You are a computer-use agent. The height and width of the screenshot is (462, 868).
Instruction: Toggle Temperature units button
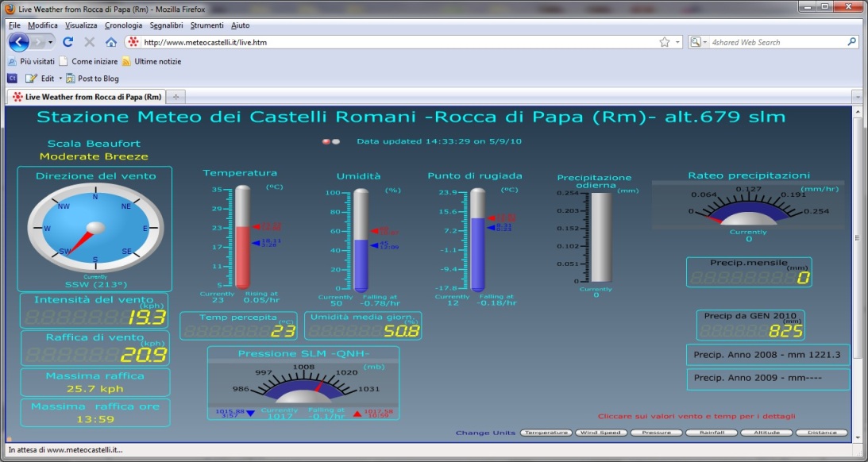[x=546, y=433]
